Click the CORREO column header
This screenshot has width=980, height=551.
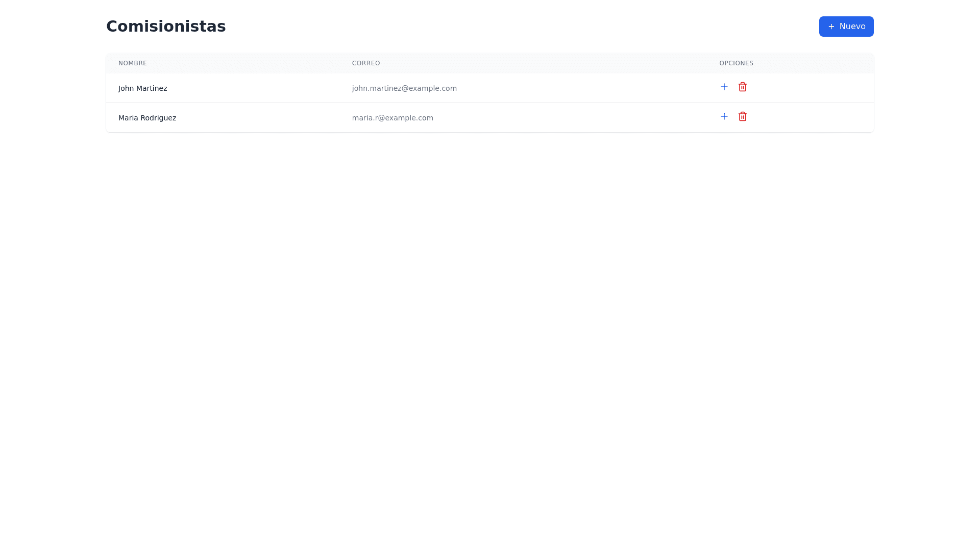(366, 63)
